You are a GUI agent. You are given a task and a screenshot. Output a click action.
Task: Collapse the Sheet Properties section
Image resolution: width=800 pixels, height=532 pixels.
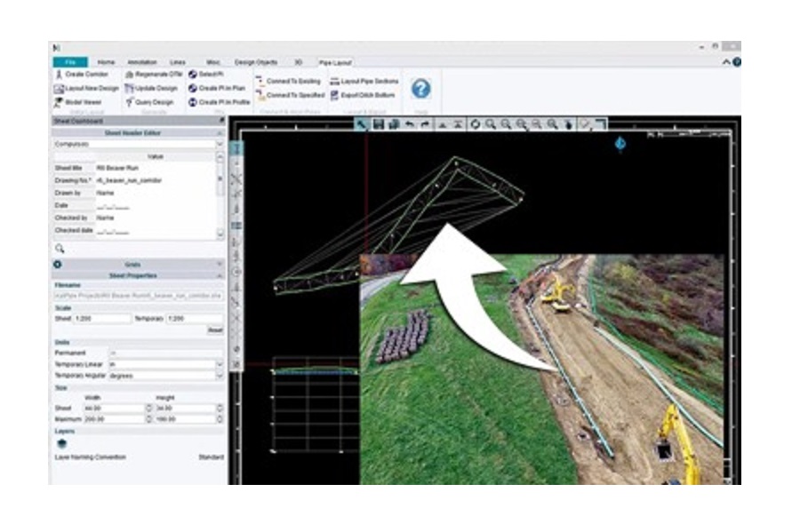click(220, 275)
